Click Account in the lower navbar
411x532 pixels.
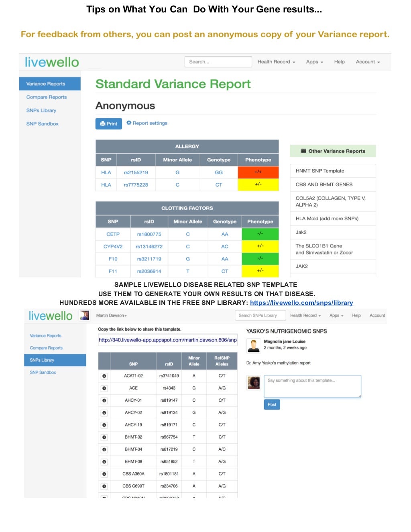click(377, 315)
